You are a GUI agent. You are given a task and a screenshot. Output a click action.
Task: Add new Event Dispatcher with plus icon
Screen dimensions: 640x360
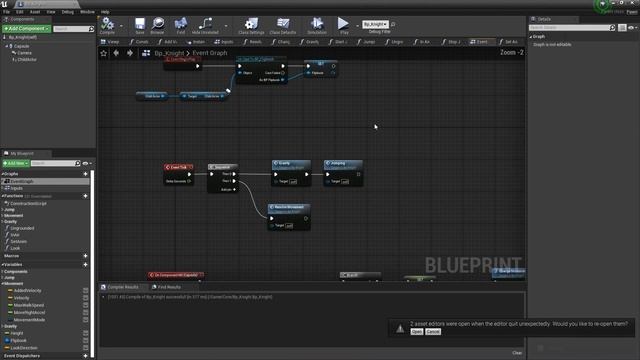coord(85,356)
